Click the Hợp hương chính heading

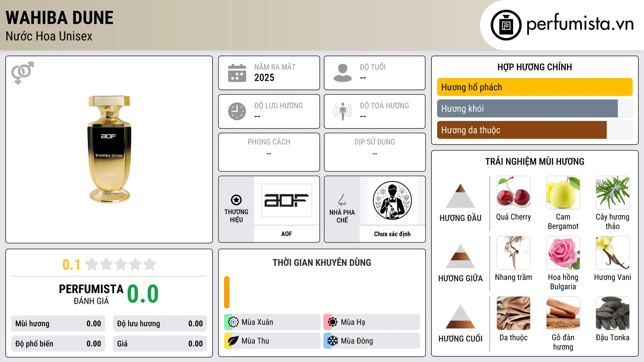tap(535, 67)
